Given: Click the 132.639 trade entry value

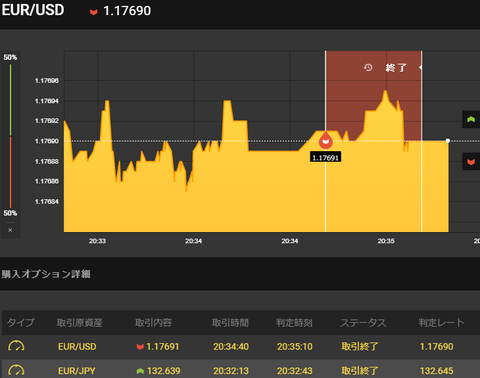Looking at the screenshot, I should [163, 371].
